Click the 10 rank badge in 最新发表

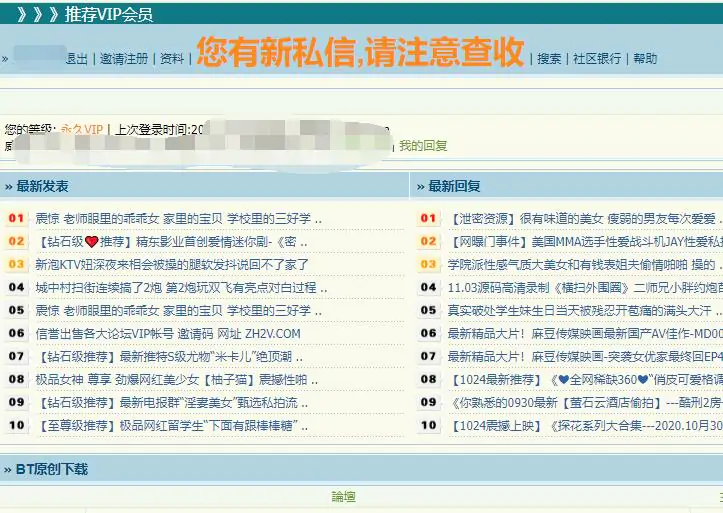point(16,425)
